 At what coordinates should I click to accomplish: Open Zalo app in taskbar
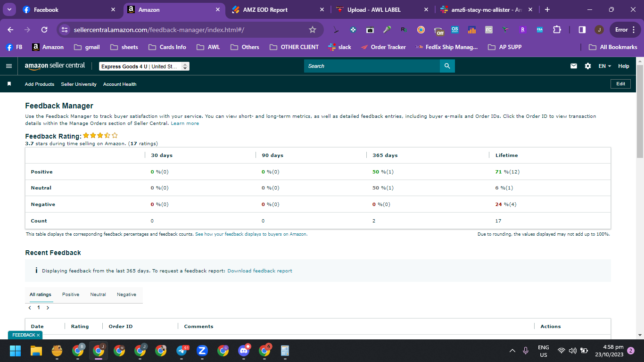[x=202, y=351]
